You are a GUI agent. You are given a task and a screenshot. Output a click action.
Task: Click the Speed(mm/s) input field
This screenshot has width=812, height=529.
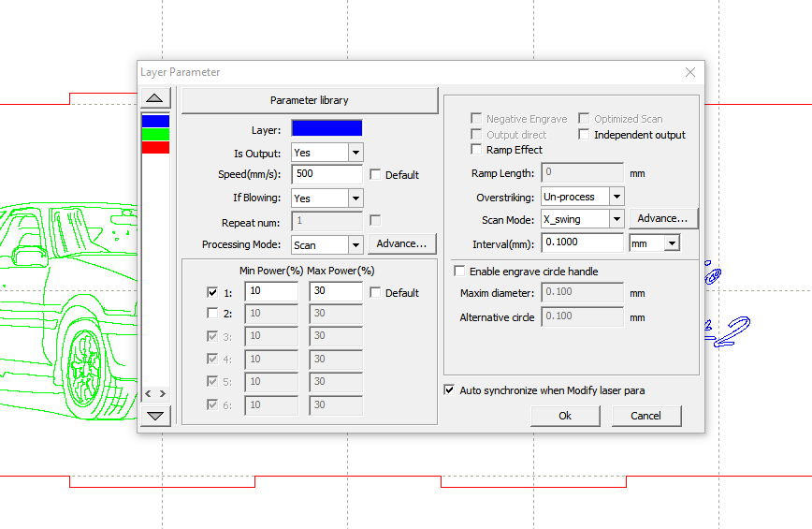point(326,174)
